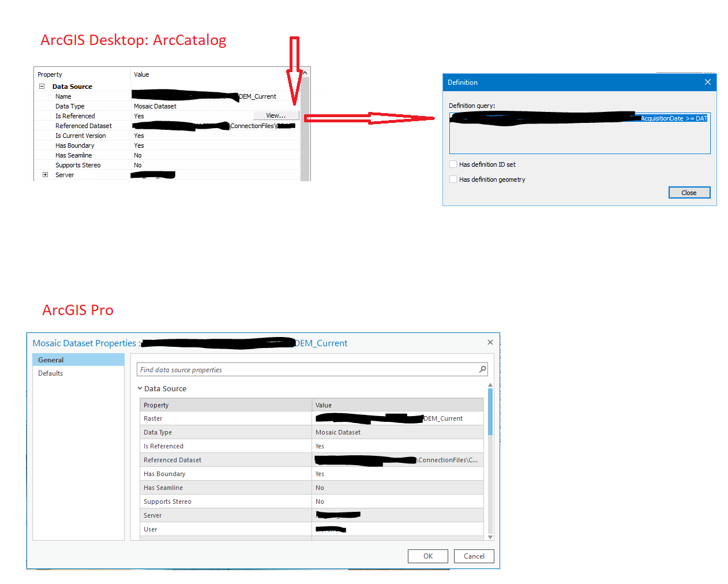
Task: Tick the Has definition ID set checkbox
Action: point(453,164)
